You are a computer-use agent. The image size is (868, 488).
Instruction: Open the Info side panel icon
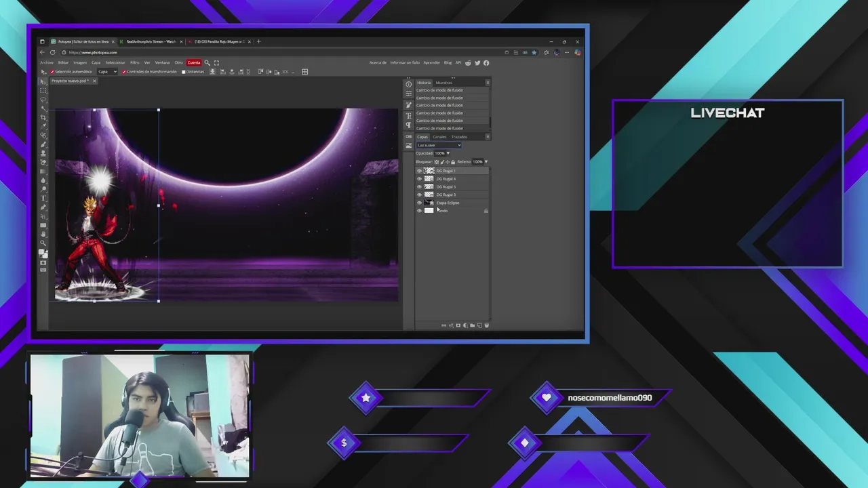tap(408, 84)
